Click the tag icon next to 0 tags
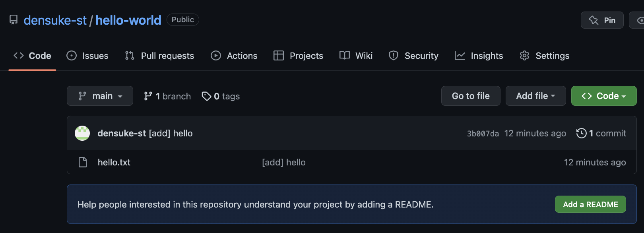 (206, 96)
